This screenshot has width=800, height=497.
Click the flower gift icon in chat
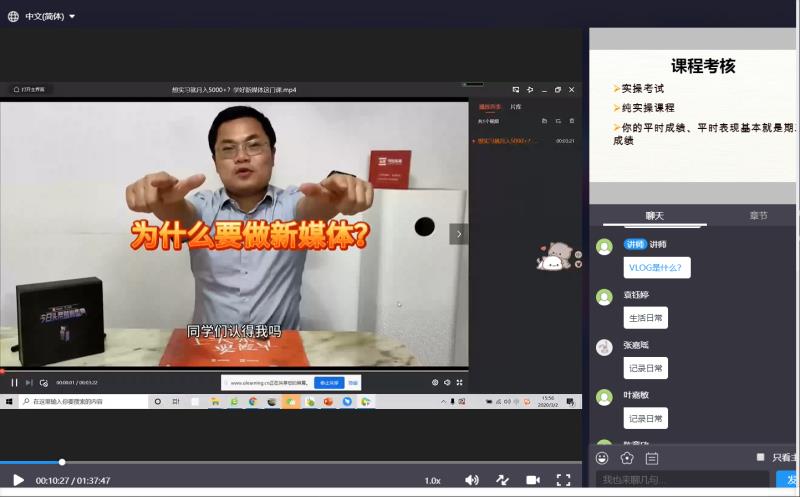[x=627, y=458]
